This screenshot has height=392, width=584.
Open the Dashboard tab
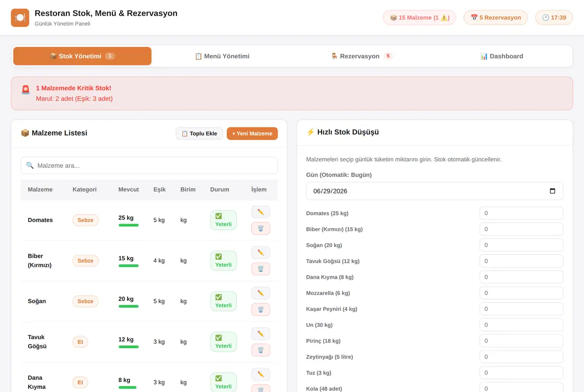pos(501,56)
